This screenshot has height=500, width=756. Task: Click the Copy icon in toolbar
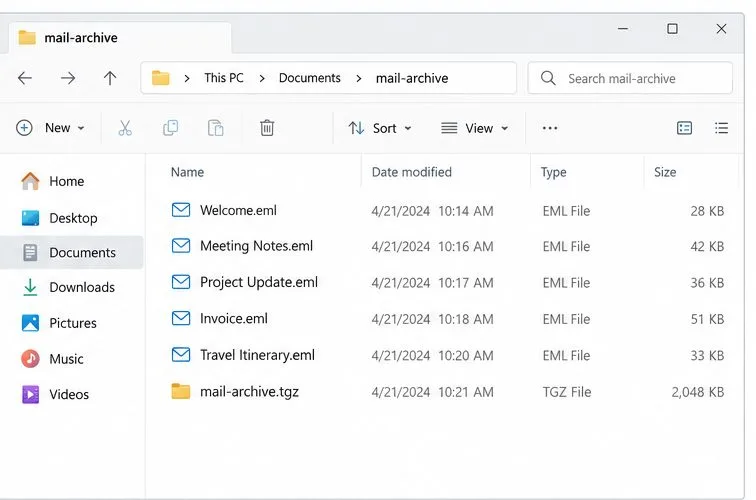(171, 128)
